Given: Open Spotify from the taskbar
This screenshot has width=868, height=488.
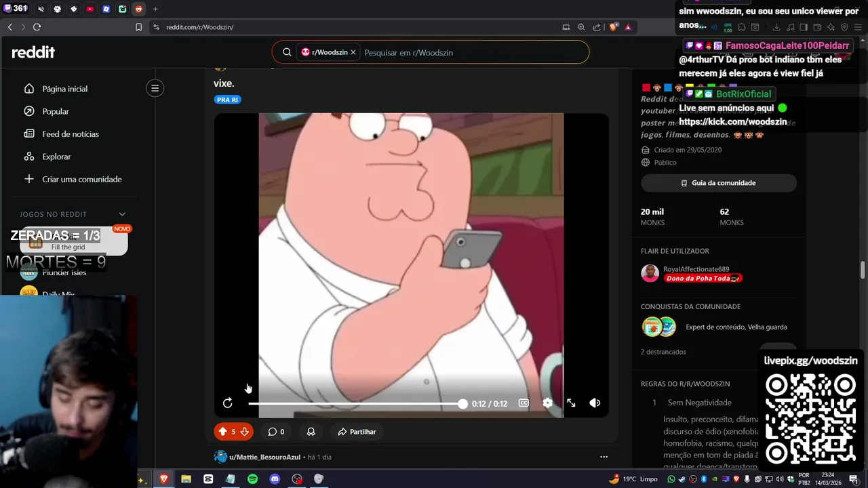Looking at the screenshot, I should coord(252,479).
